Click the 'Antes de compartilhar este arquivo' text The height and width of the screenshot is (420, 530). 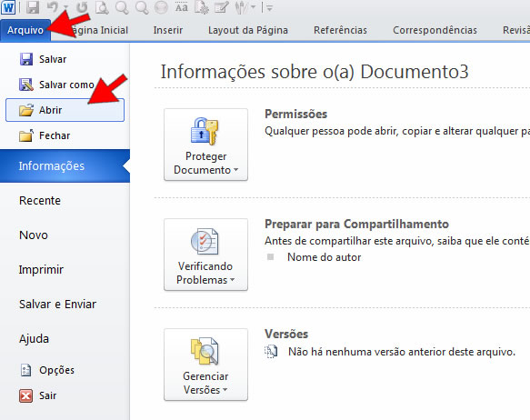pos(397,241)
